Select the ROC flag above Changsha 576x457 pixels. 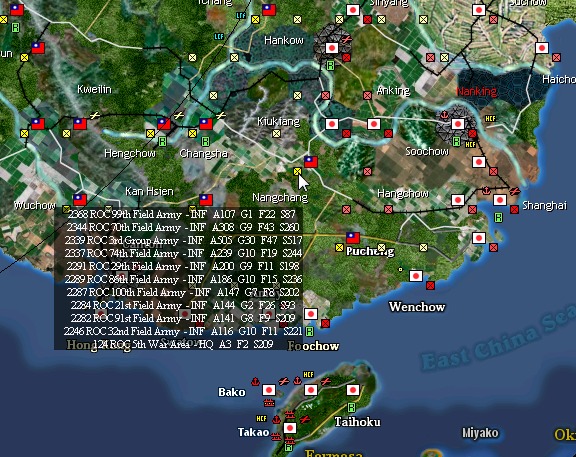click(x=206, y=124)
